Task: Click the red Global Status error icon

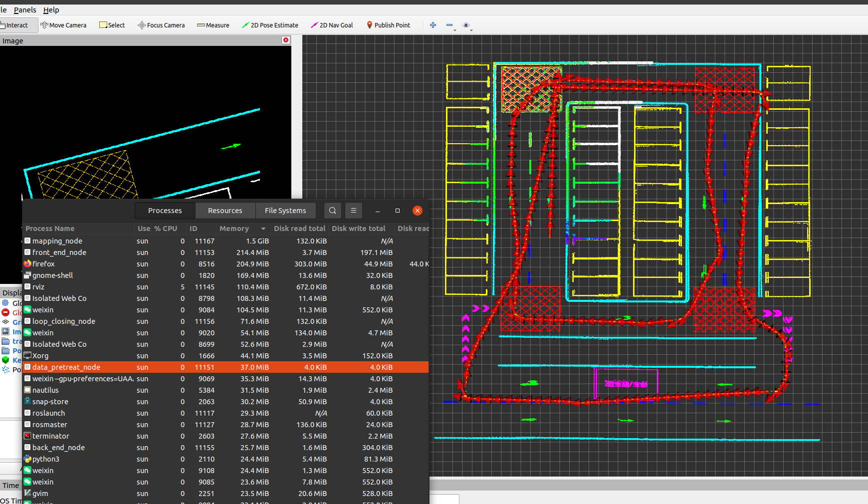Action: [5, 312]
